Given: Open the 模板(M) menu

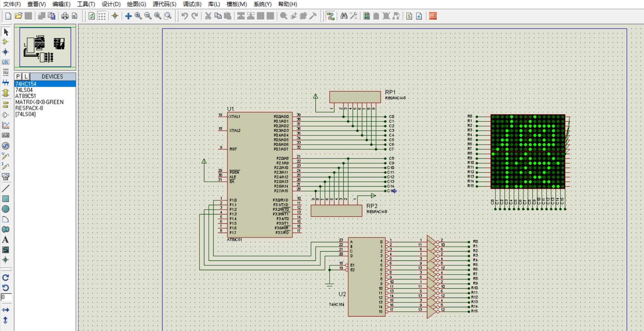Looking at the screenshot, I should (237, 4).
